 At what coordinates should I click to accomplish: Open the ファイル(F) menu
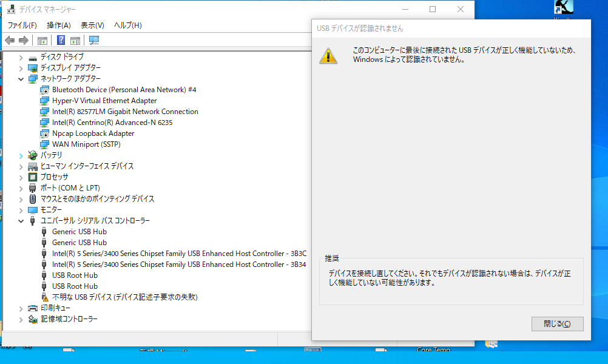22,25
